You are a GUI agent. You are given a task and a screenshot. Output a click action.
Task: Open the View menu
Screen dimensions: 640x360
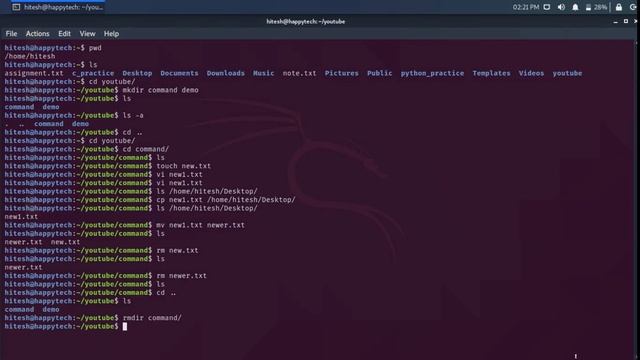point(87,34)
